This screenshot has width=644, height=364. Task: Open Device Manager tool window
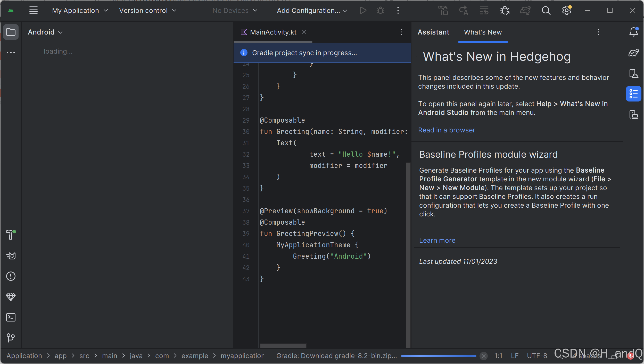pyautogui.click(x=634, y=73)
